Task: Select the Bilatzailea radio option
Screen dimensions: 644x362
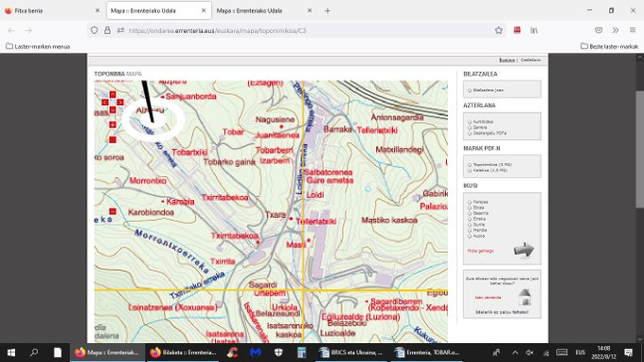Action: [470, 90]
